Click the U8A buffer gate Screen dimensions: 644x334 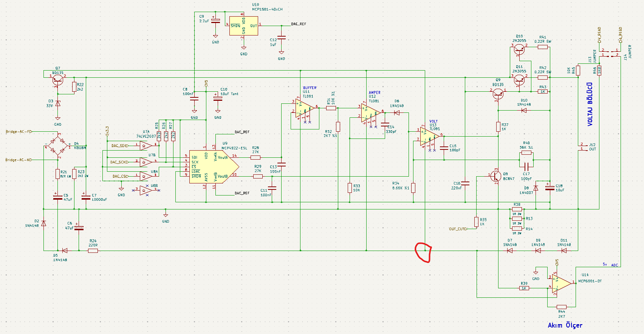[x=146, y=176]
